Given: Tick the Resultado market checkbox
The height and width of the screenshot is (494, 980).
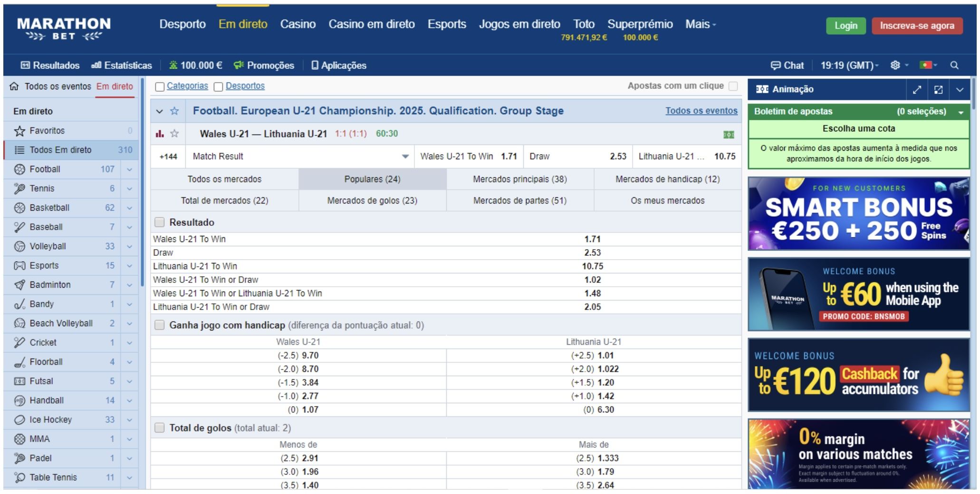Looking at the screenshot, I should click(x=160, y=222).
